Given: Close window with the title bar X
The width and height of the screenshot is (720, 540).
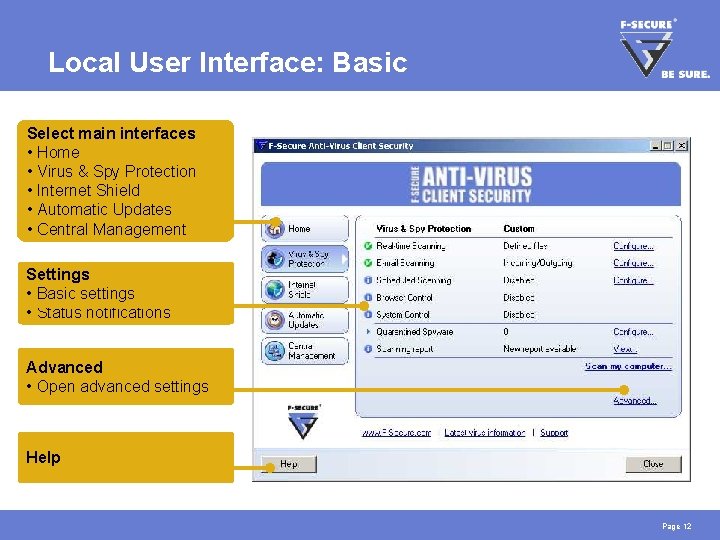Looking at the screenshot, I should (682, 146).
